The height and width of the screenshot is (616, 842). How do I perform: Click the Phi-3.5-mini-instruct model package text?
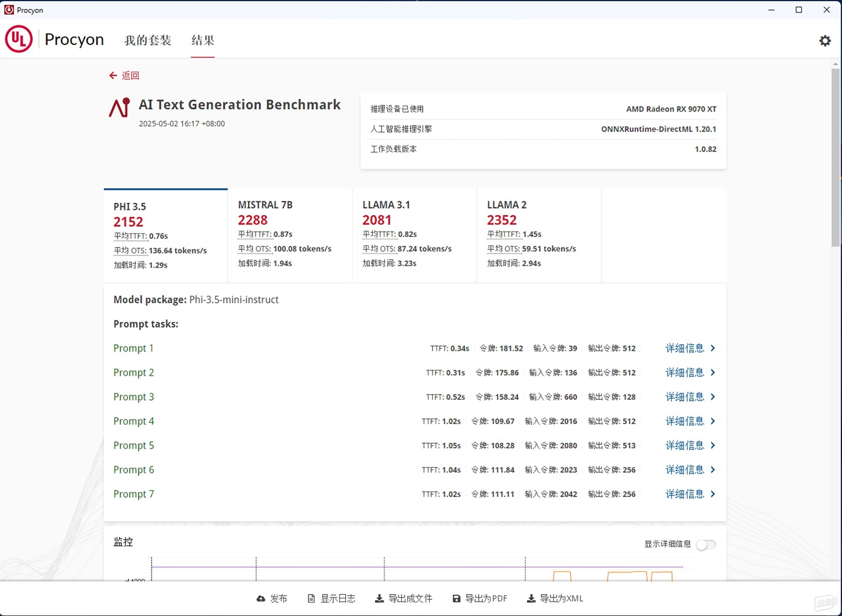click(234, 300)
